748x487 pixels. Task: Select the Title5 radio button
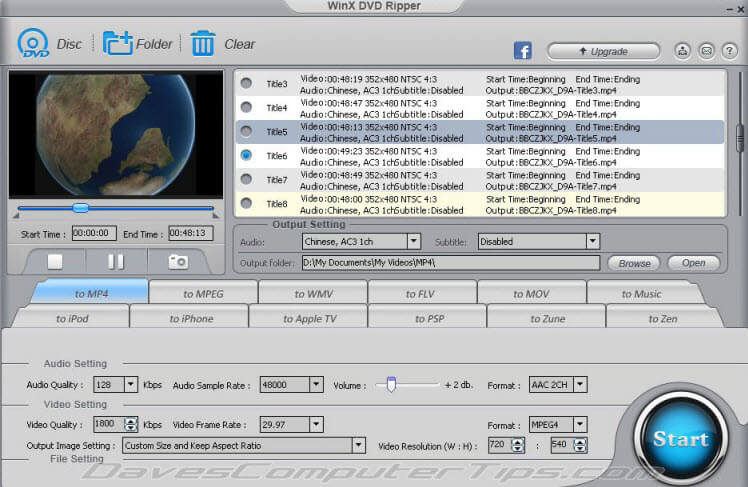(x=246, y=131)
